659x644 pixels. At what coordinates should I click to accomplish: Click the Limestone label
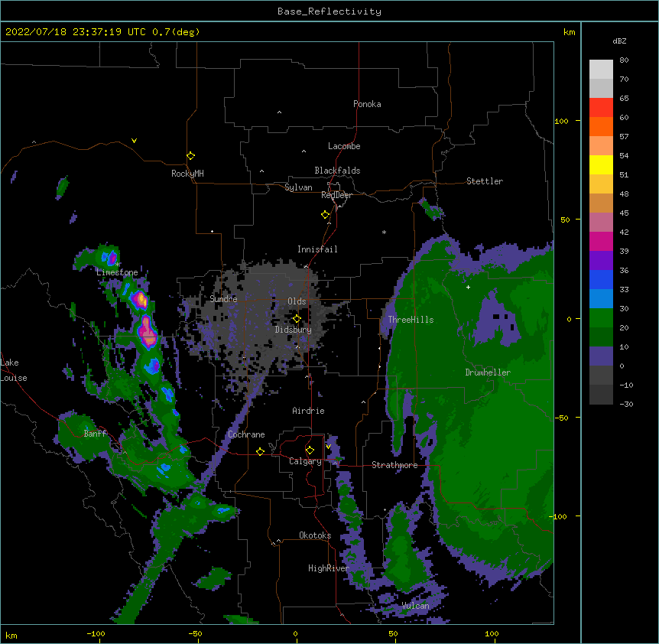coord(117,272)
